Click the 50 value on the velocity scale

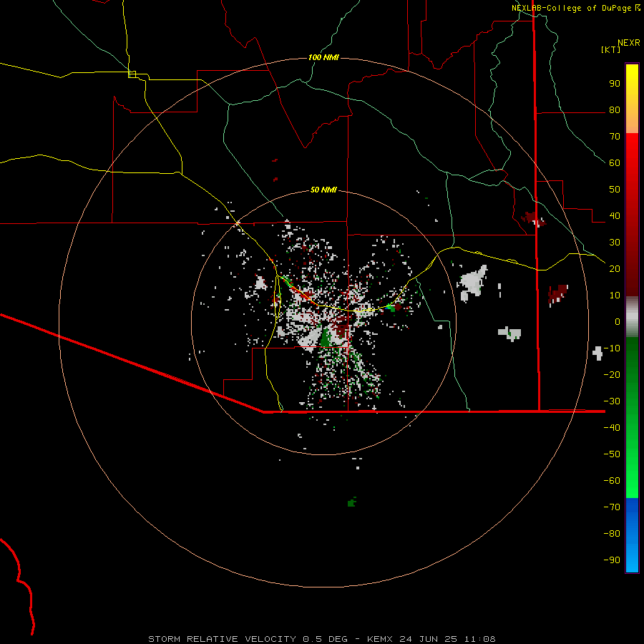(615, 190)
